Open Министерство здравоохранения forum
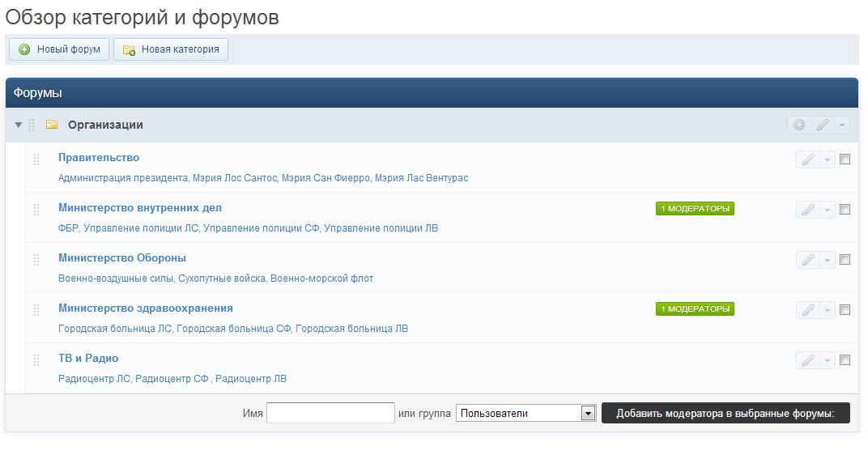The height and width of the screenshot is (455, 868). [146, 308]
